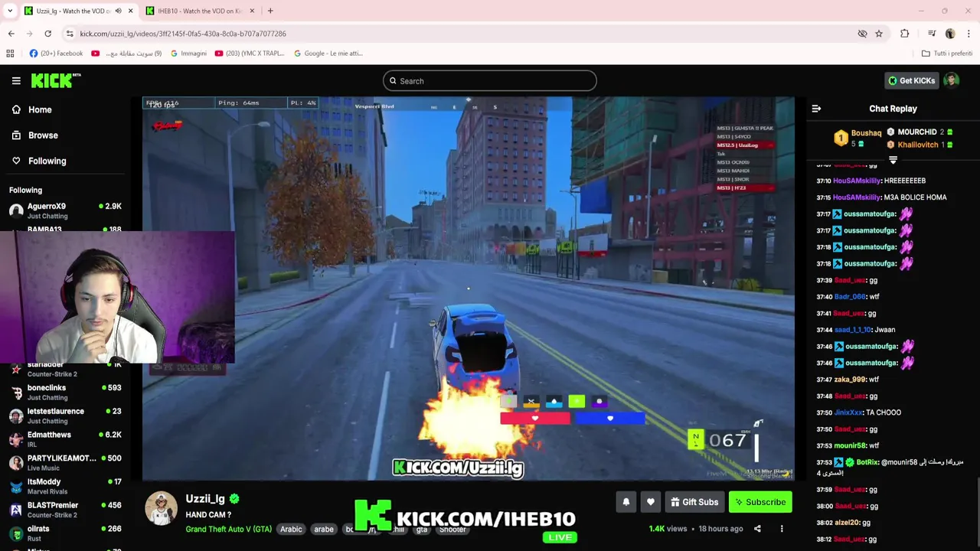
Task: Open Edmatthews IRL channel
Action: point(65,439)
